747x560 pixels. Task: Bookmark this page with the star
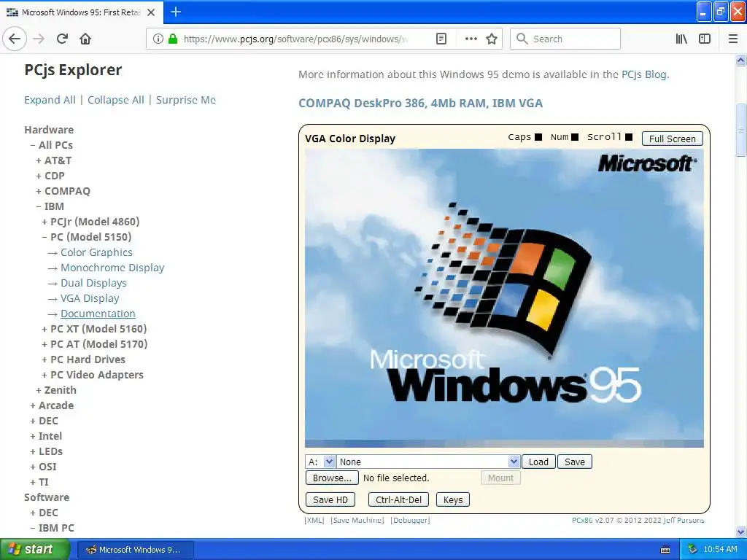point(492,39)
